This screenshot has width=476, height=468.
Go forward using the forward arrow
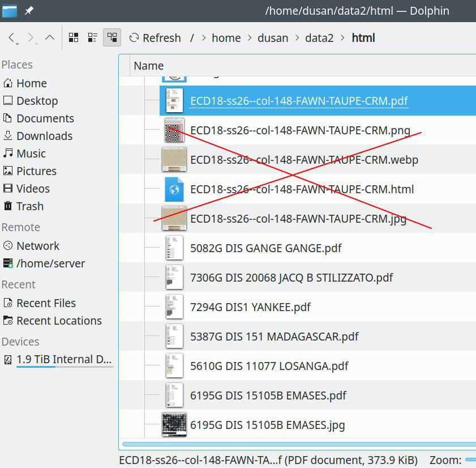[31, 38]
